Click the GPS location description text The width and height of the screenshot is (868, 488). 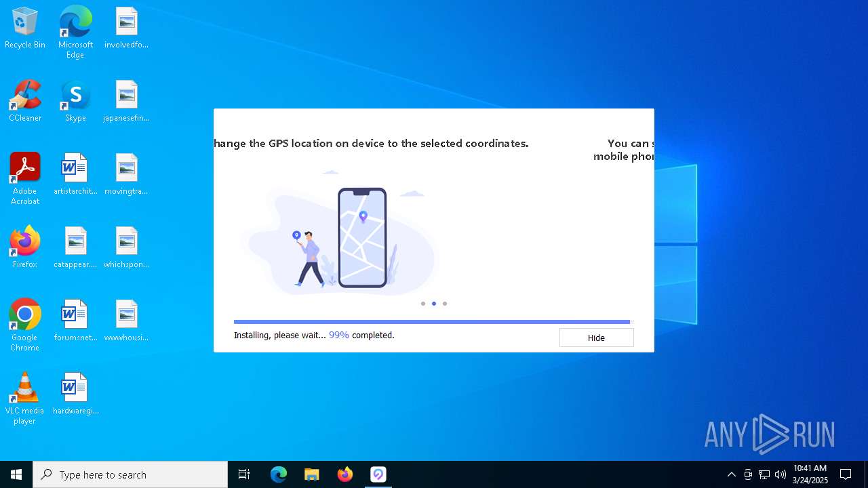tap(371, 144)
